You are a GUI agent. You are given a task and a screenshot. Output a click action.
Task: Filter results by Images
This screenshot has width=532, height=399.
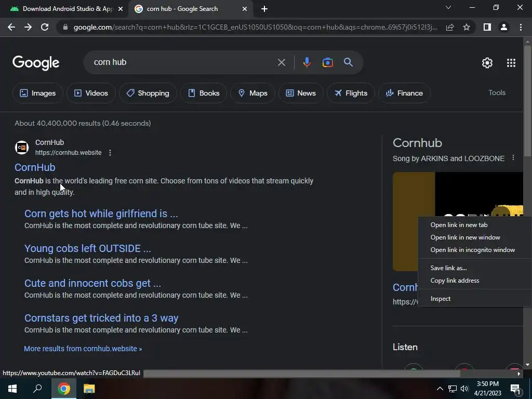[x=37, y=93]
